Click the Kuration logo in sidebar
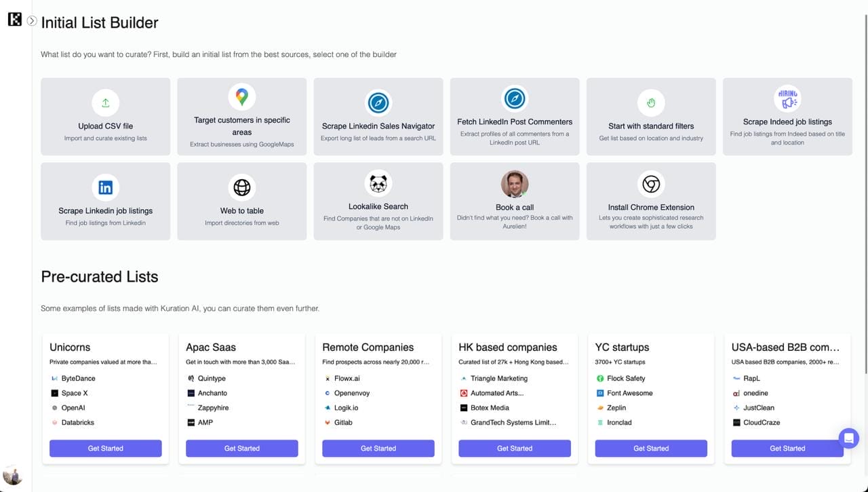Screen dimensions: 868x492 pos(14,20)
